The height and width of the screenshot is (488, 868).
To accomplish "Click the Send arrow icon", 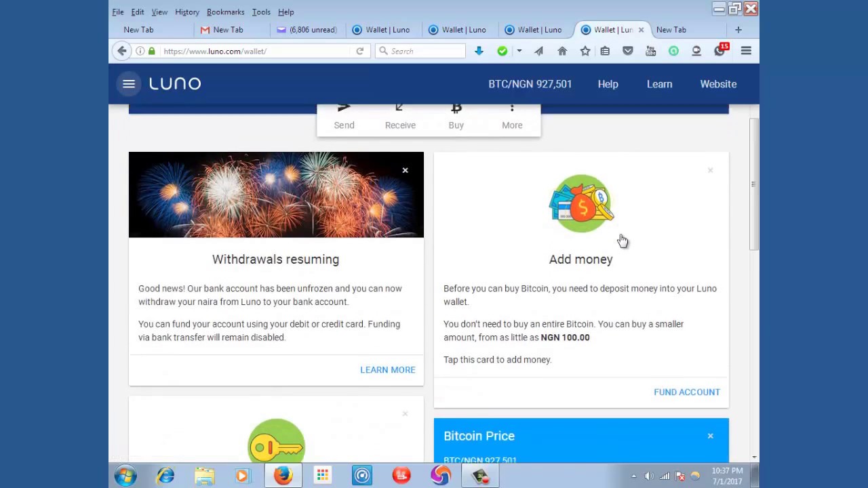I will click(344, 108).
